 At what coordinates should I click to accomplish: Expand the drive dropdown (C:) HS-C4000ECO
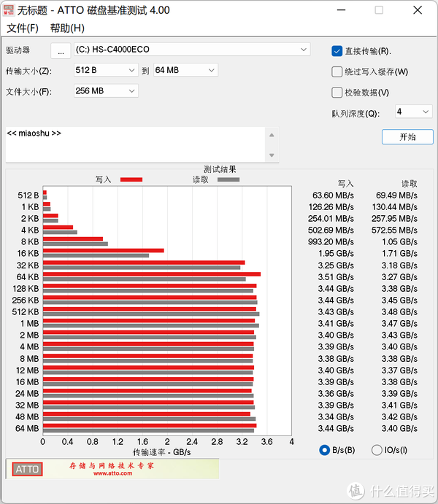pyautogui.click(x=192, y=50)
